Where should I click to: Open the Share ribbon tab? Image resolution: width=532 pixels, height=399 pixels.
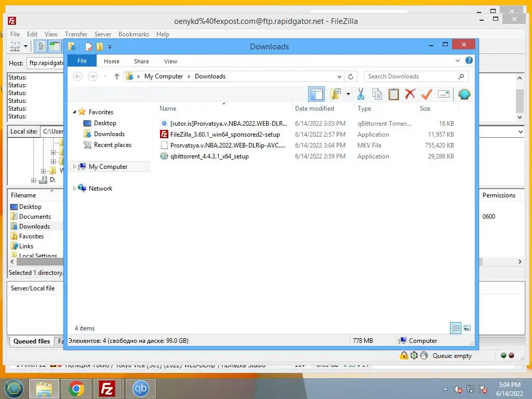coord(141,61)
